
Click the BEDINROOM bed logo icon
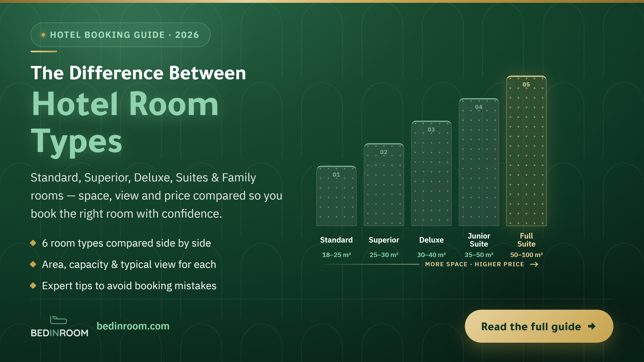[x=59, y=320]
